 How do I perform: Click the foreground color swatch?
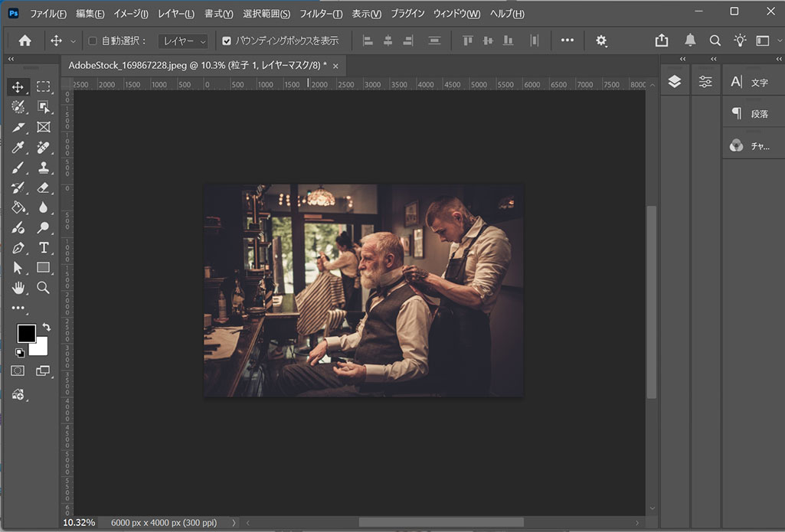click(x=26, y=333)
